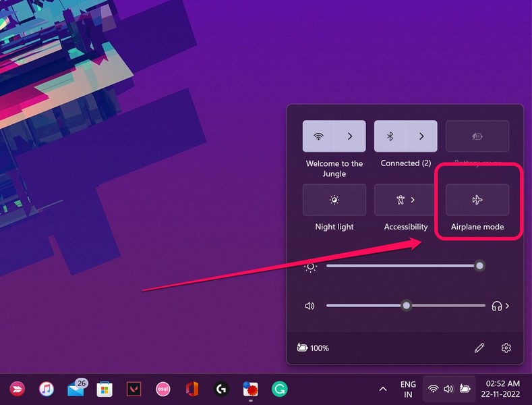
Task: Mute sound using the speaker icon
Action: pyautogui.click(x=310, y=306)
